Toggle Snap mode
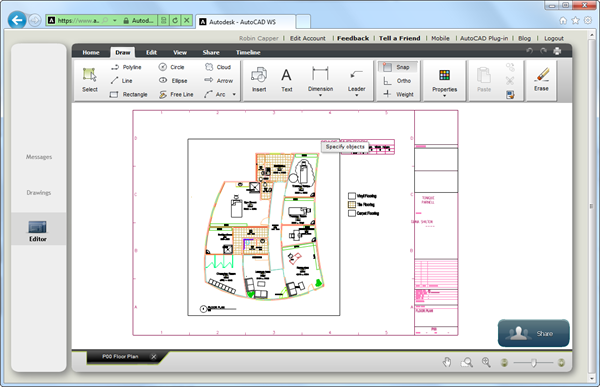Viewport: 600px width, 387px height. (398, 67)
